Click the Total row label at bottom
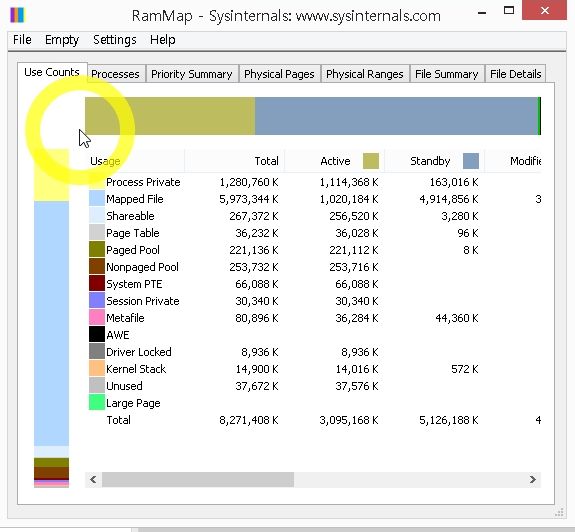The image size is (575, 532). coord(118,420)
